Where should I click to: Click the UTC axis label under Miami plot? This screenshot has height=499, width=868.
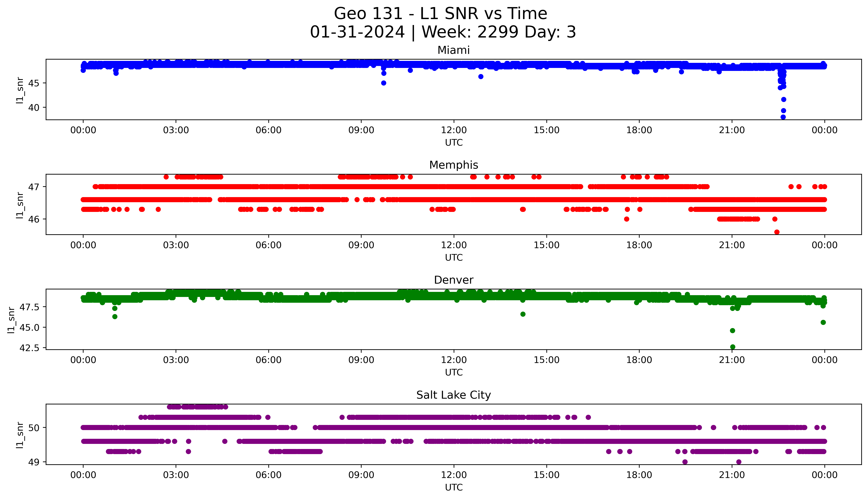coord(454,143)
